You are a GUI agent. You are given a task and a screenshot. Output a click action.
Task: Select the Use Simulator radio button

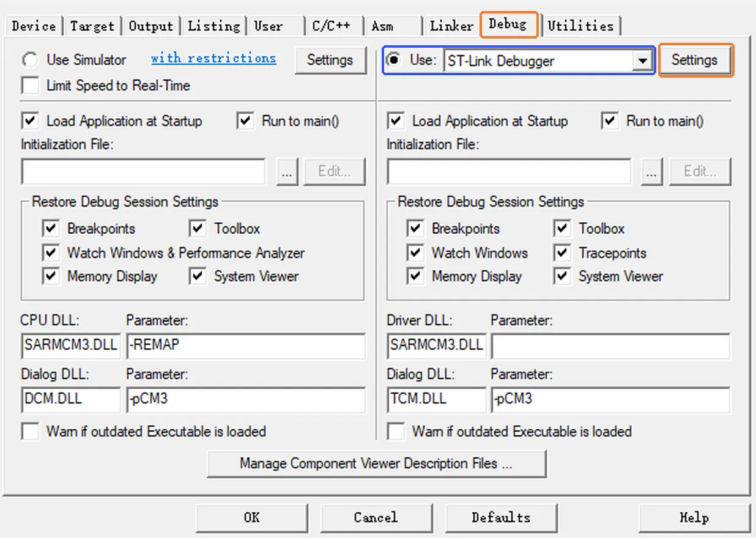(x=30, y=60)
